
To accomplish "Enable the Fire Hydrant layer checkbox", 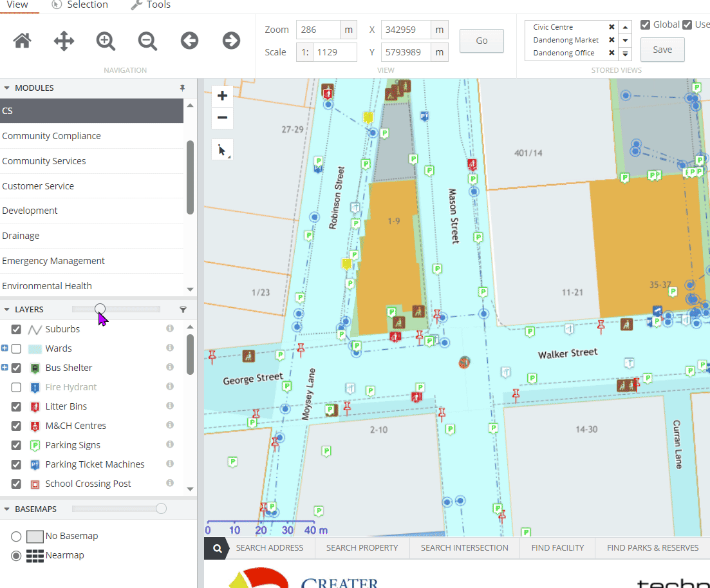I will coord(17,387).
